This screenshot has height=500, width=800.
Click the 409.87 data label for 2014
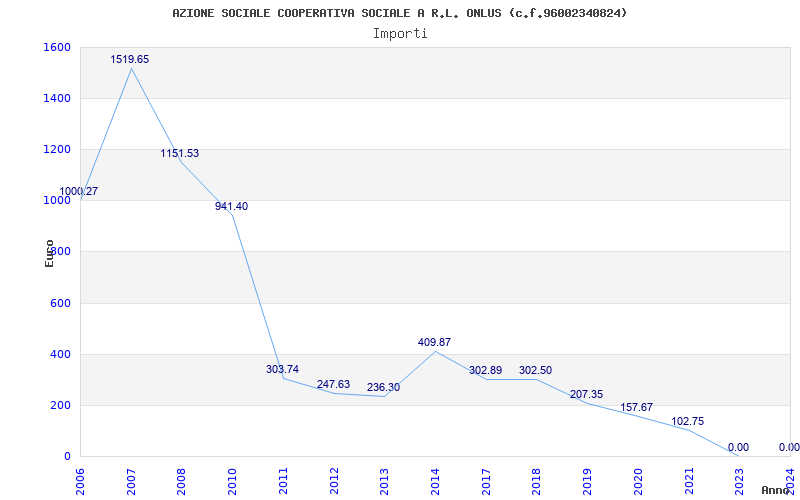(x=434, y=343)
